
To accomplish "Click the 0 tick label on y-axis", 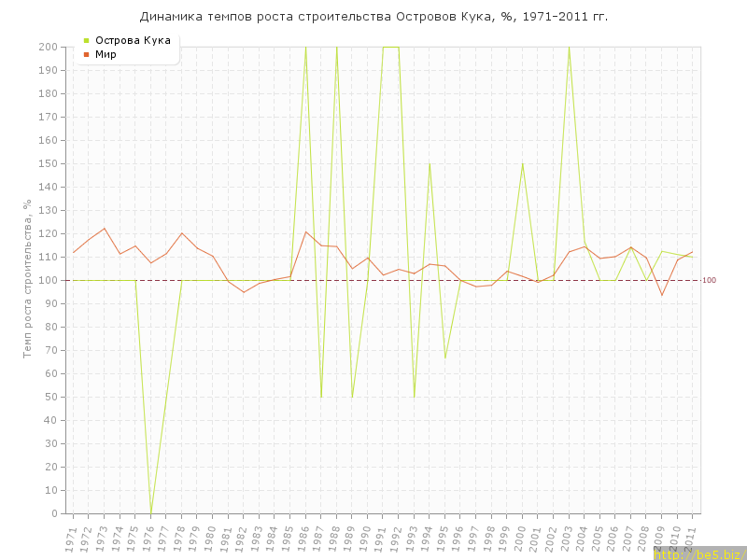I will [x=56, y=513].
